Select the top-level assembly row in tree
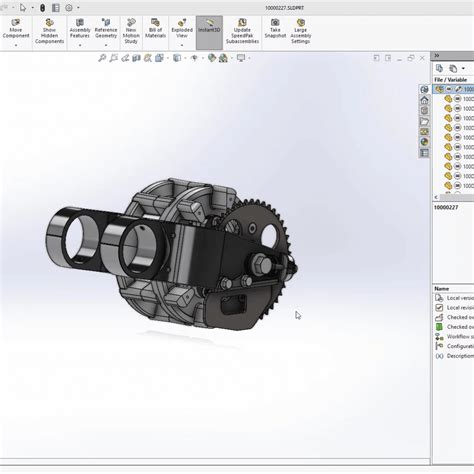The height and width of the screenshot is (474, 474). click(453, 89)
